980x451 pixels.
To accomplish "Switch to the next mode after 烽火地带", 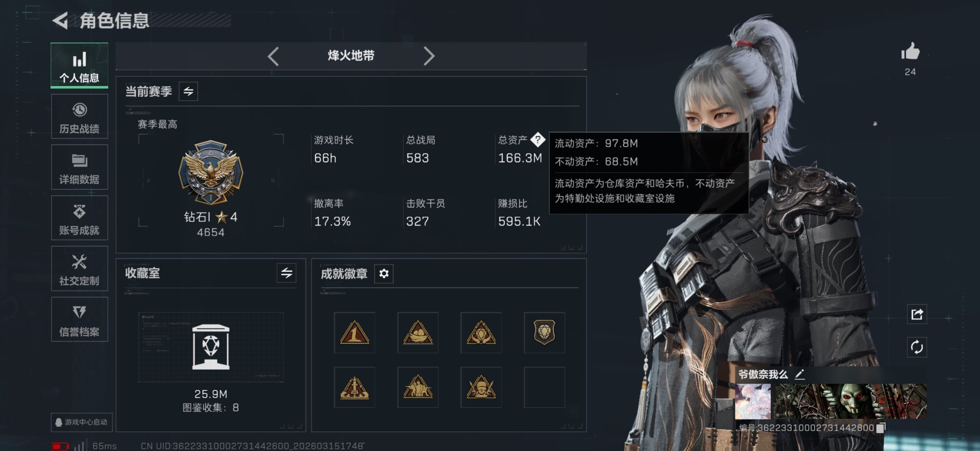I will coord(429,56).
